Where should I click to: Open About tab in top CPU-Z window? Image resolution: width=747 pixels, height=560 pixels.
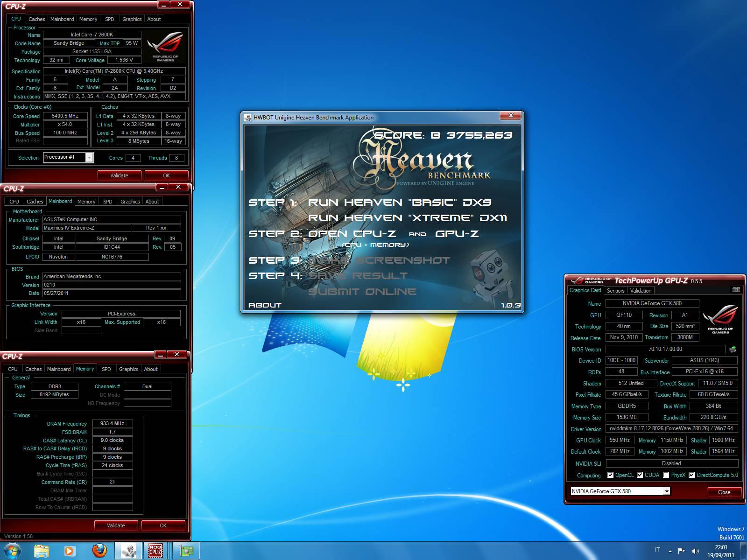(x=154, y=19)
